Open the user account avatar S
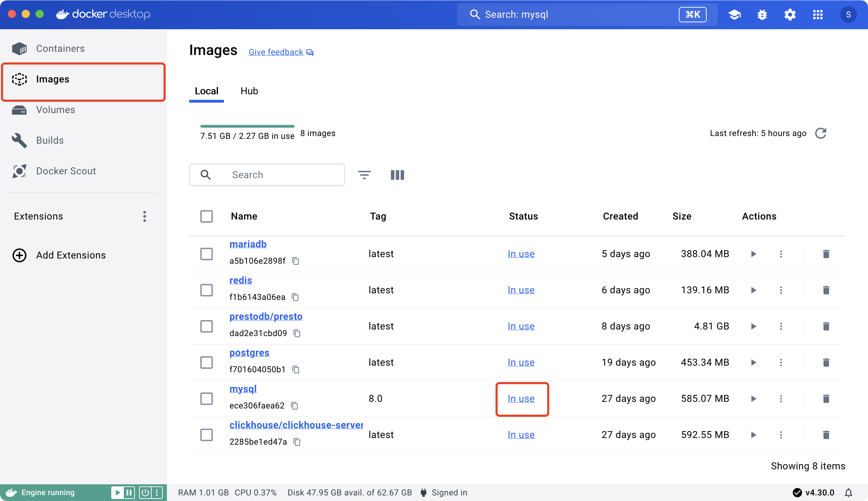 coord(848,15)
